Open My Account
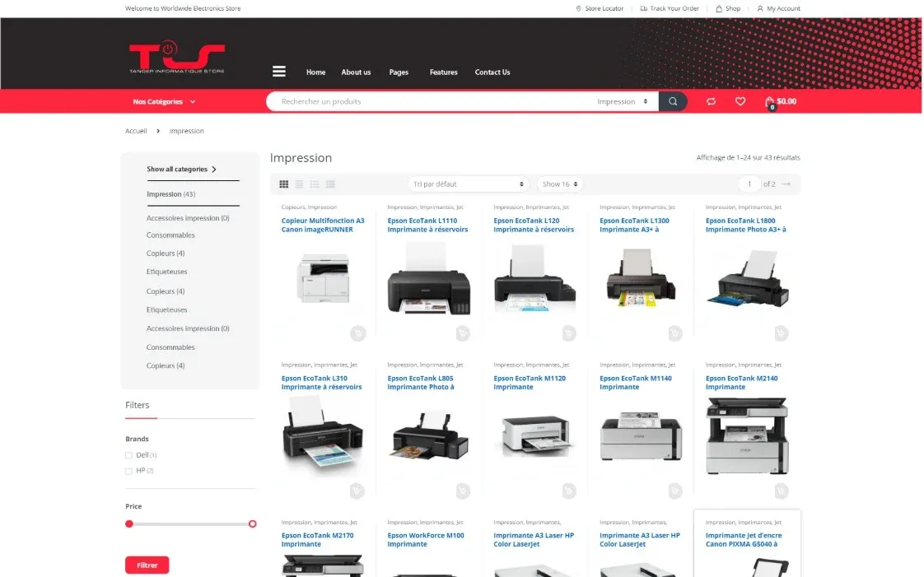Screen dimensions: 924x577 pyautogui.click(x=778, y=8)
